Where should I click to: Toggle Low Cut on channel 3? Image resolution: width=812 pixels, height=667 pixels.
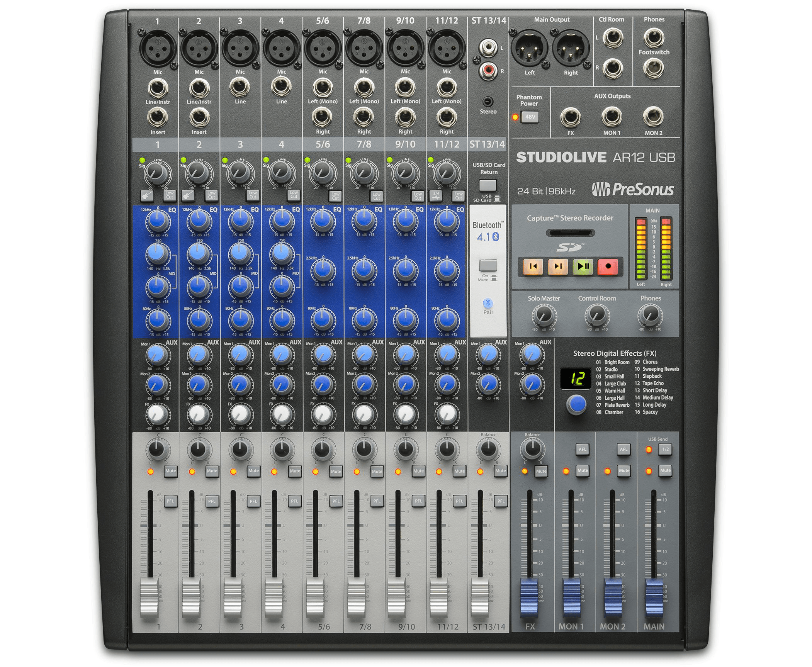click(x=253, y=195)
